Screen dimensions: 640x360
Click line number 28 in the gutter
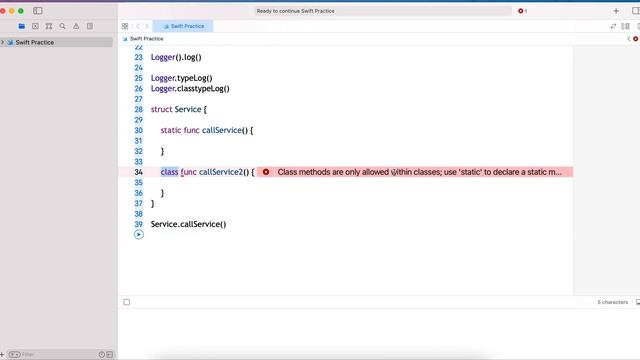tap(139, 109)
